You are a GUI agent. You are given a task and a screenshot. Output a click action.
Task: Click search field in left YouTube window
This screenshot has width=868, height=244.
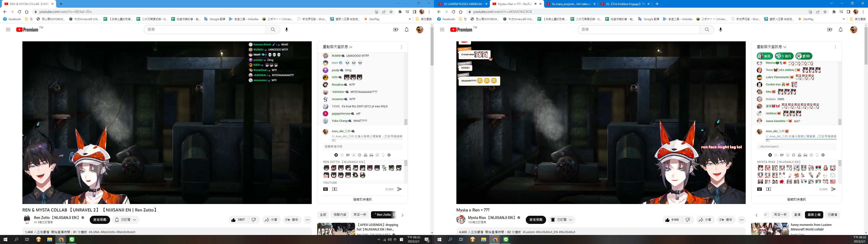(205, 30)
